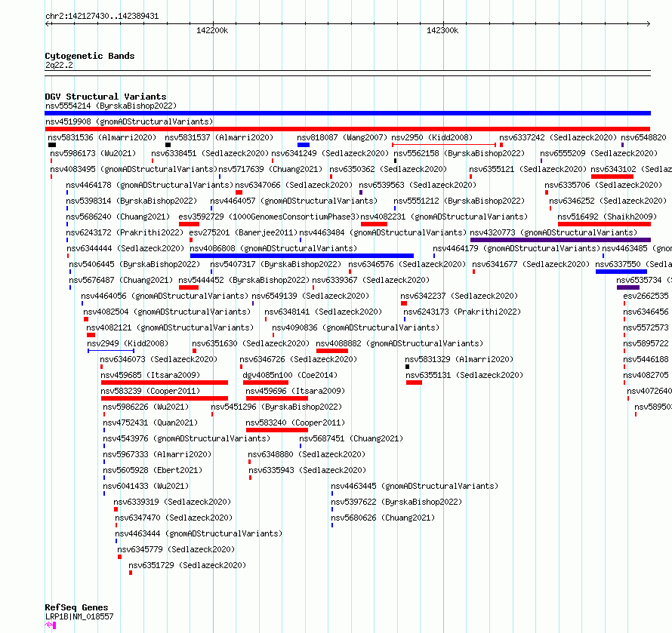Click the red nsv6345779 variant block
Image resolution: width=672 pixels, height=633 pixels.
click(119, 557)
